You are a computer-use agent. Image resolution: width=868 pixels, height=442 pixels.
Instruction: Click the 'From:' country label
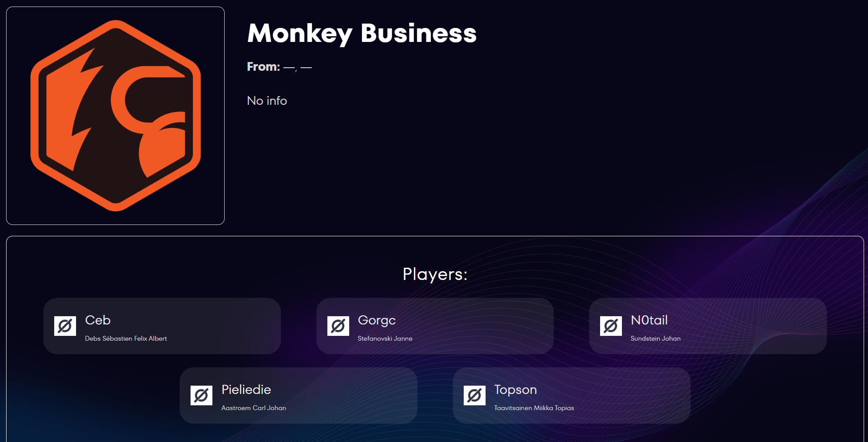coord(263,67)
